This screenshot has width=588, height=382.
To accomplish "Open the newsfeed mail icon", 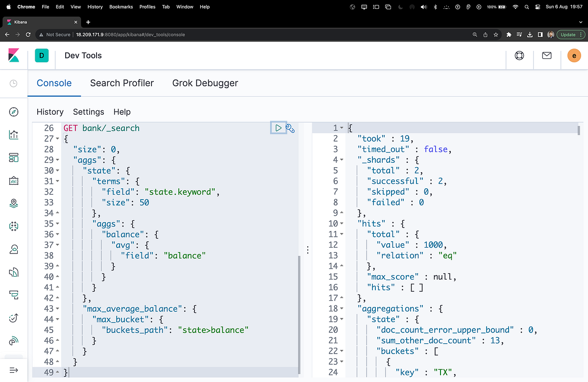I will point(547,56).
